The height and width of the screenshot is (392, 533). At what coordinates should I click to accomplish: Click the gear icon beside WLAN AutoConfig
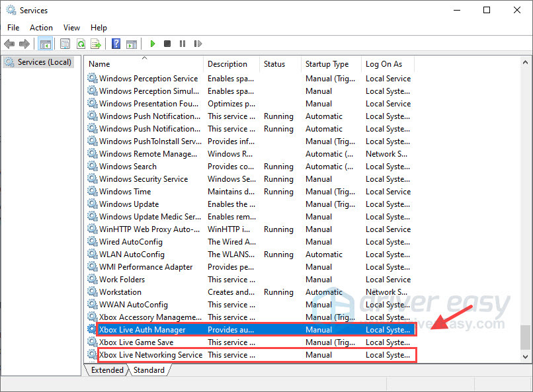point(93,254)
